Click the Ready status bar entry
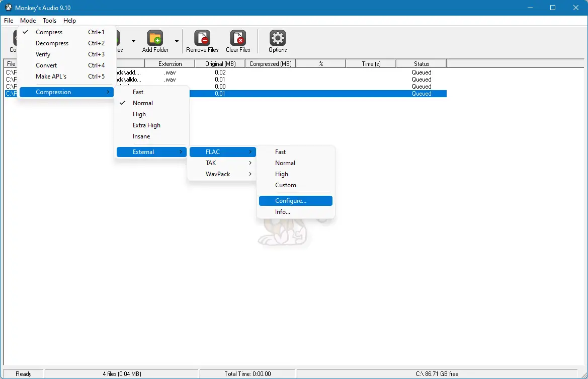588x379 pixels. (x=24, y=374)
